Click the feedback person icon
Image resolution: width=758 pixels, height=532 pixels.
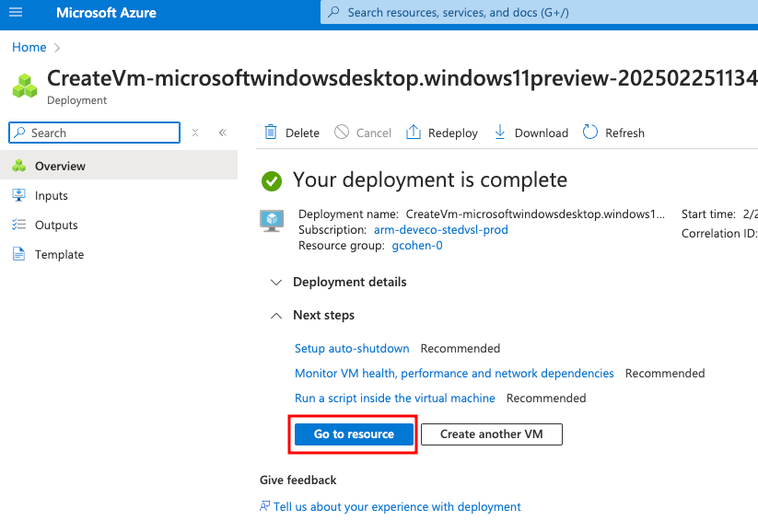pos(265,506)
